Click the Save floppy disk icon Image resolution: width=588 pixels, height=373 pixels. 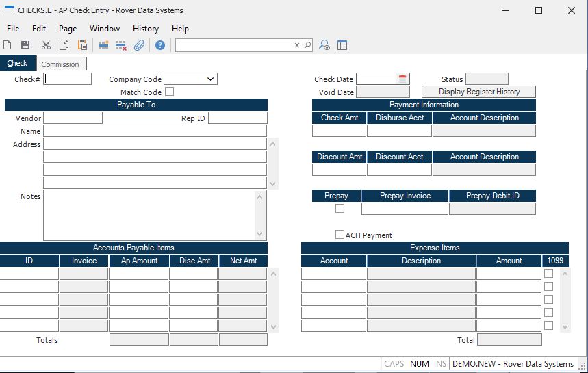pyautogui.click(x=25, y=45)
